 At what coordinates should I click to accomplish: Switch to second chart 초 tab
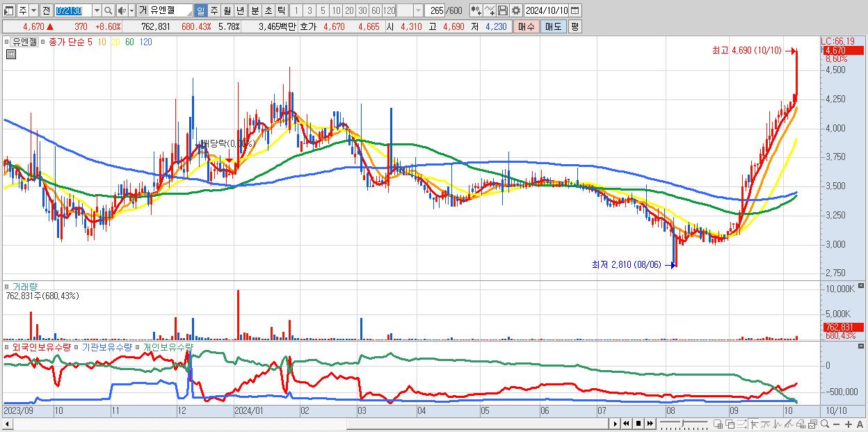click(x=268, y=10)
